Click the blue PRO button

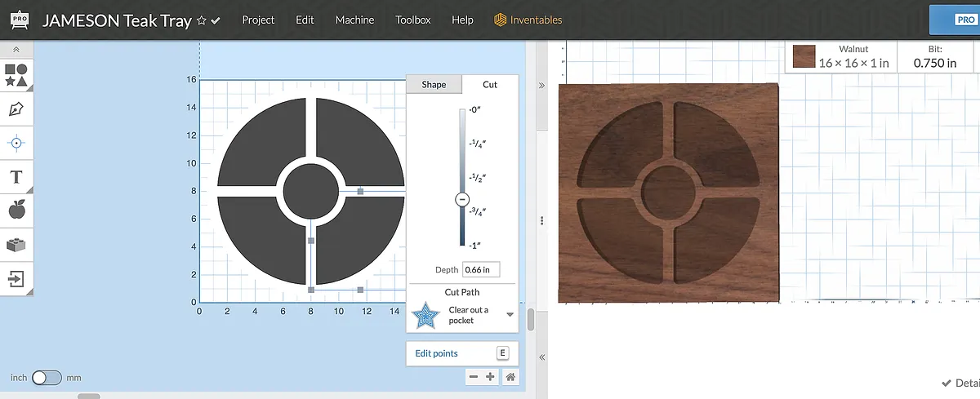point(955,20)
